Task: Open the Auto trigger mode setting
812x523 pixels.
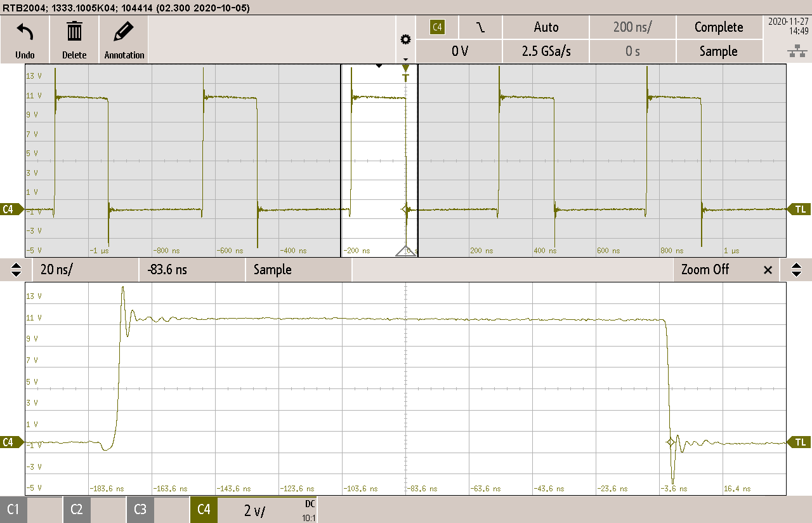Action: pos(546,27)
